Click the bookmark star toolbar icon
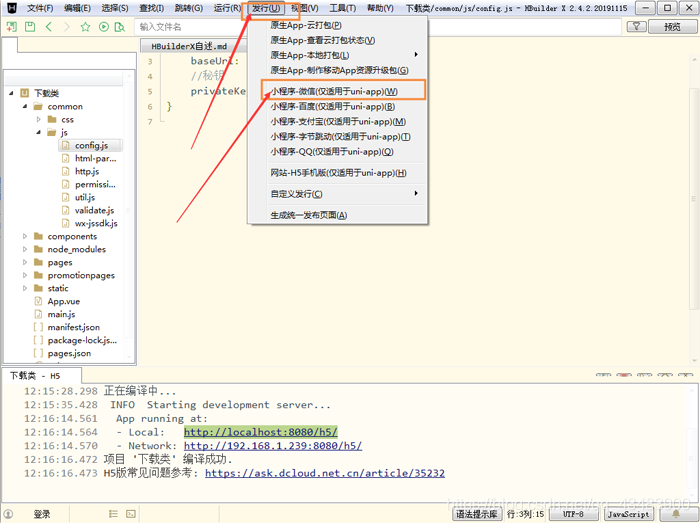The width and height of the screenshot is (700, 523). 85,27
